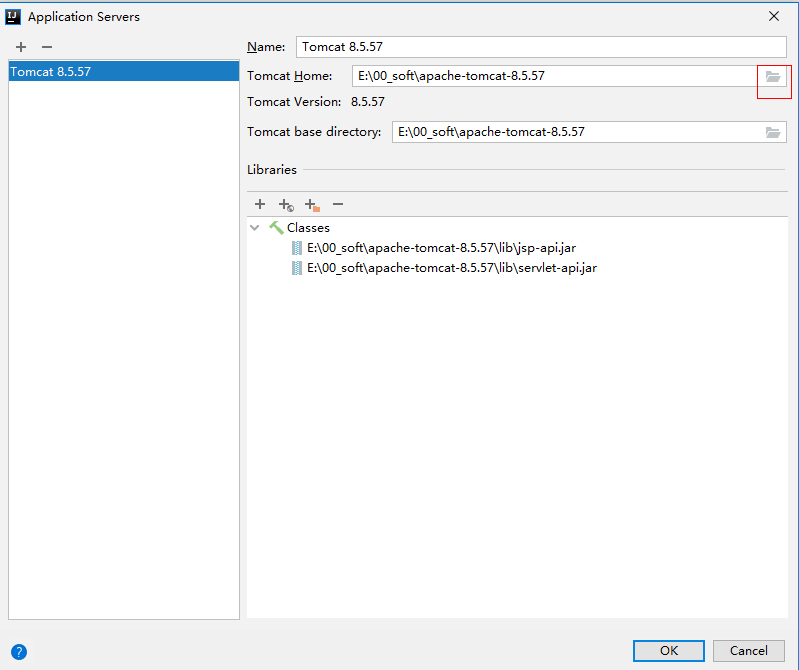The height and width of the screenshot is (670, 799).
Task: Click the IntelliJ IDEA logo in title bar
Action: pos(13,17)
